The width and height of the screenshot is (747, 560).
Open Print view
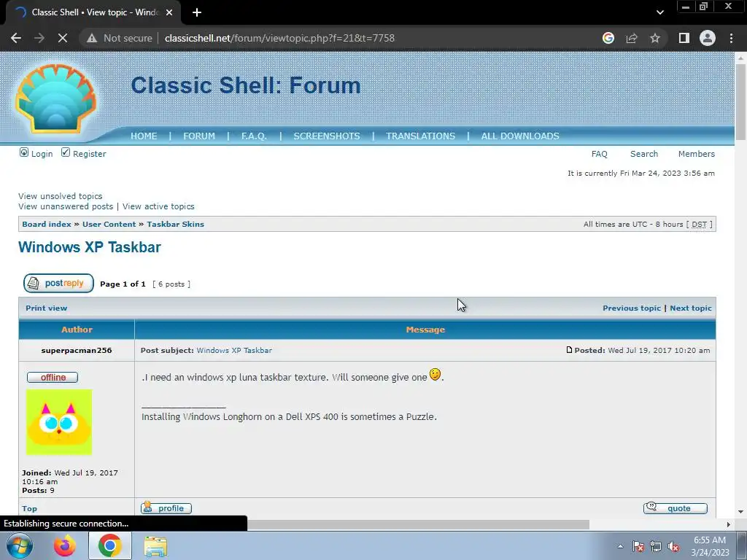point(46,308)
